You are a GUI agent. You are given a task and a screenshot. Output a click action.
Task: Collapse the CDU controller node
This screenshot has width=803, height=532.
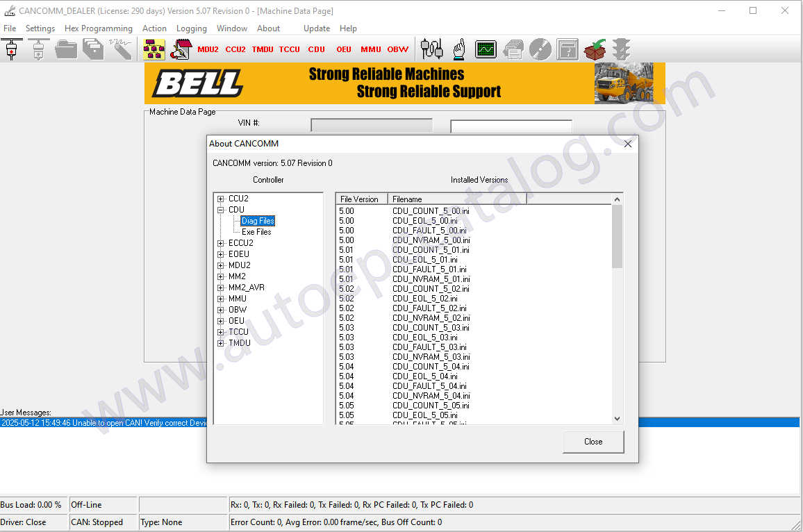(221, 210)
